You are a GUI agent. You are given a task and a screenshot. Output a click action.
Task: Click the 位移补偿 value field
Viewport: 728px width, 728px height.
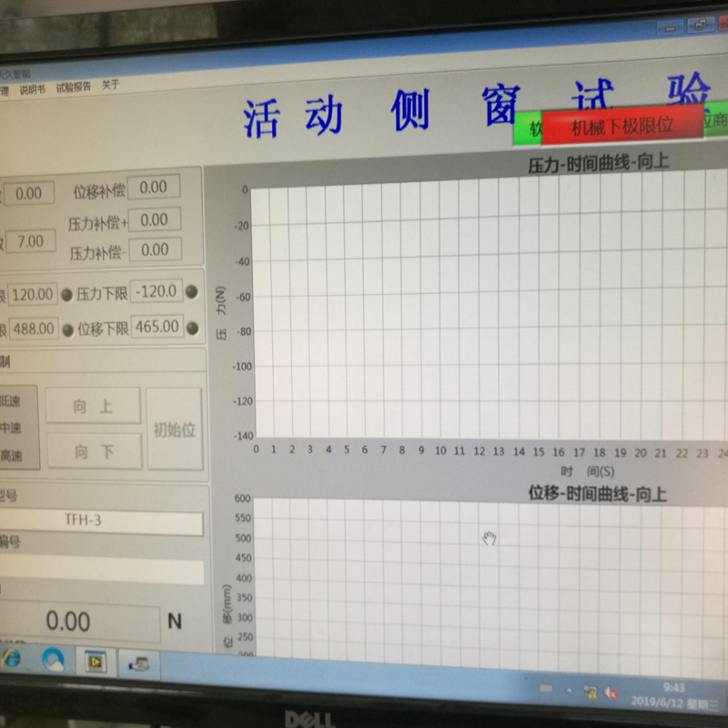154,187
